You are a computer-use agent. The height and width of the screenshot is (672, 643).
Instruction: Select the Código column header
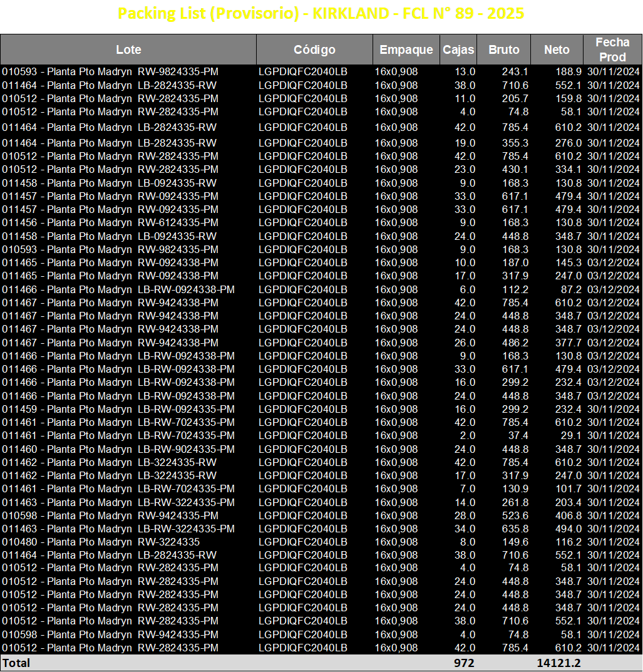pos(314,49)
